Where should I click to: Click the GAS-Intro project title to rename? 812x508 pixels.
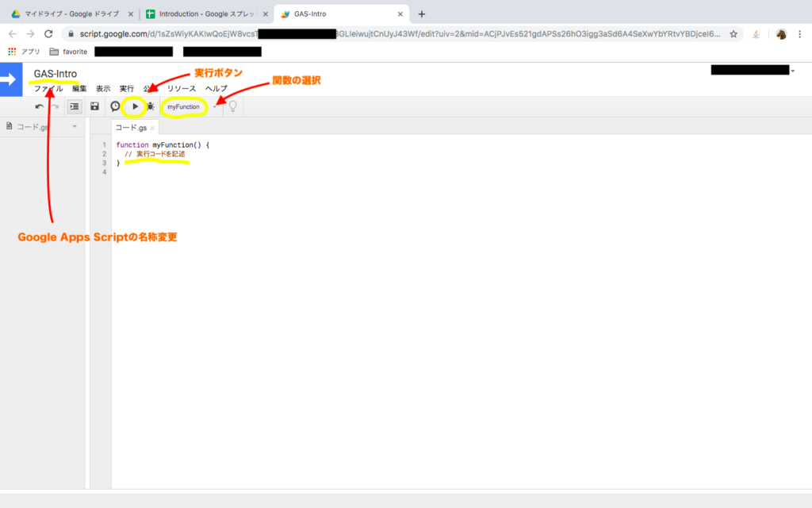(56, 74)
